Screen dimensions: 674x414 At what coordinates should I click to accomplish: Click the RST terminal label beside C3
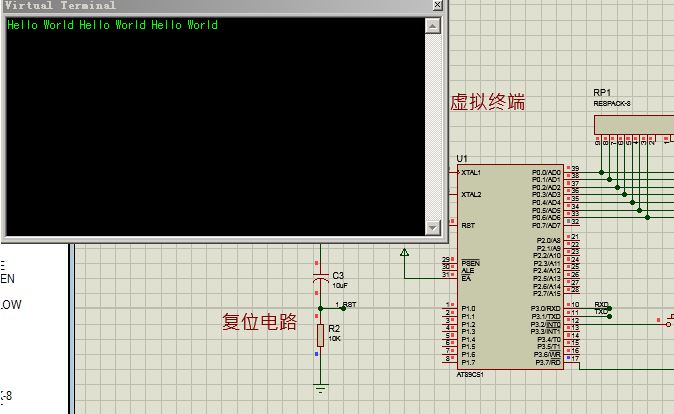[349, 304]
